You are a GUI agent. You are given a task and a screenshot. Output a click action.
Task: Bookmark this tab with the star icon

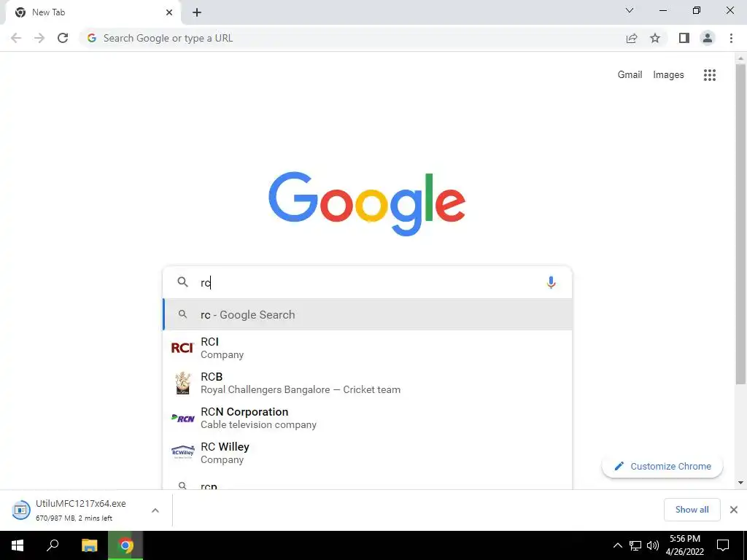tap(655, 38)
